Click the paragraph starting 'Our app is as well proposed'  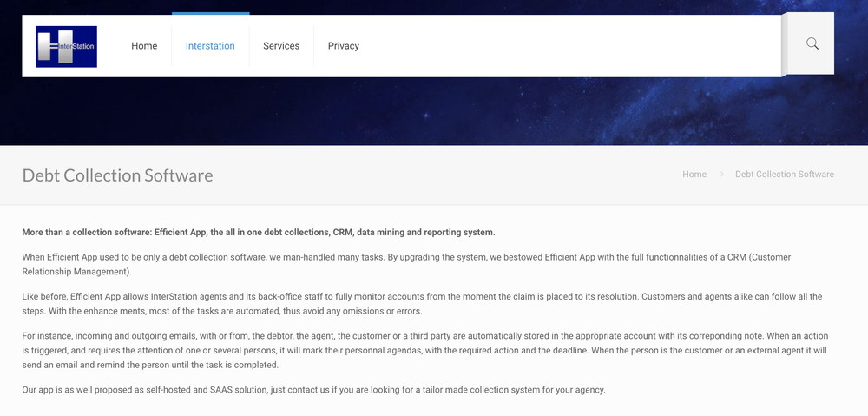(x=314, y=389)
